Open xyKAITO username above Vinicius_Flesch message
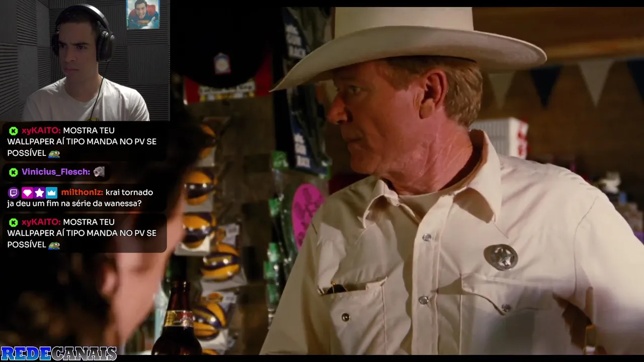Screen dimensions: 644x362 (x=41, y=131)
